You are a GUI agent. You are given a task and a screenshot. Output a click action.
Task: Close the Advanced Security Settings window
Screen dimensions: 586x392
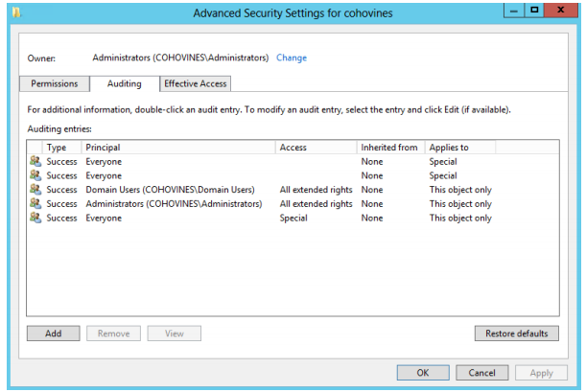pyautogui.click(x=561, y=11)
